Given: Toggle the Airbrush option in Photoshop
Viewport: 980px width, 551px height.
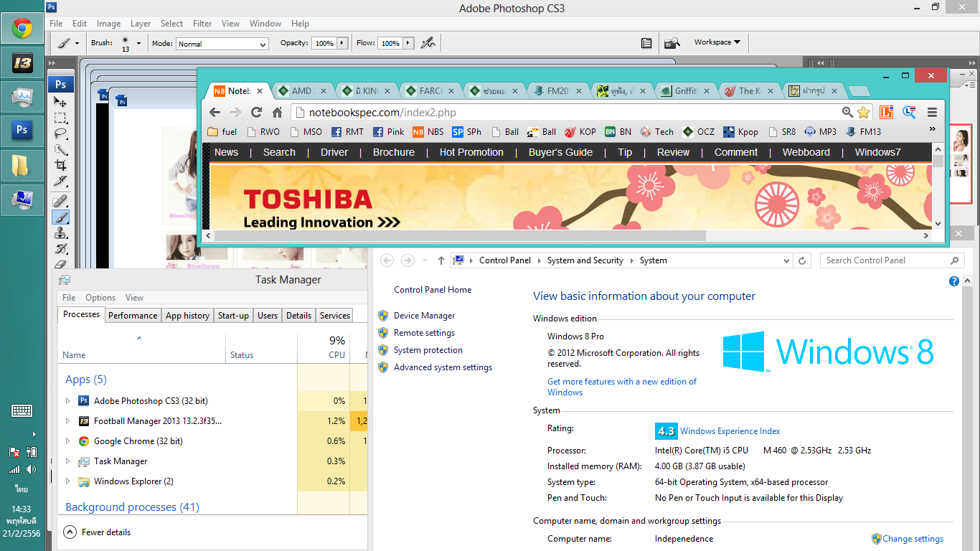Looking at the screenshot, I should 428,43.
